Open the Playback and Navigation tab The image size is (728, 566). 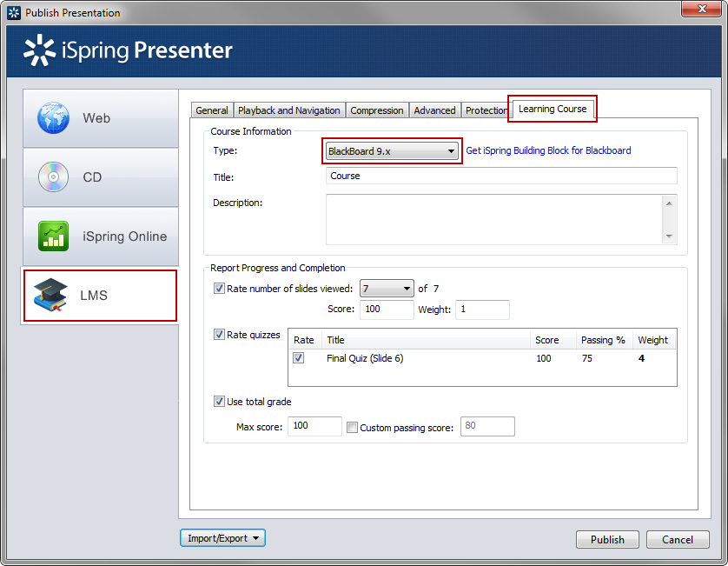coord(289,110)
